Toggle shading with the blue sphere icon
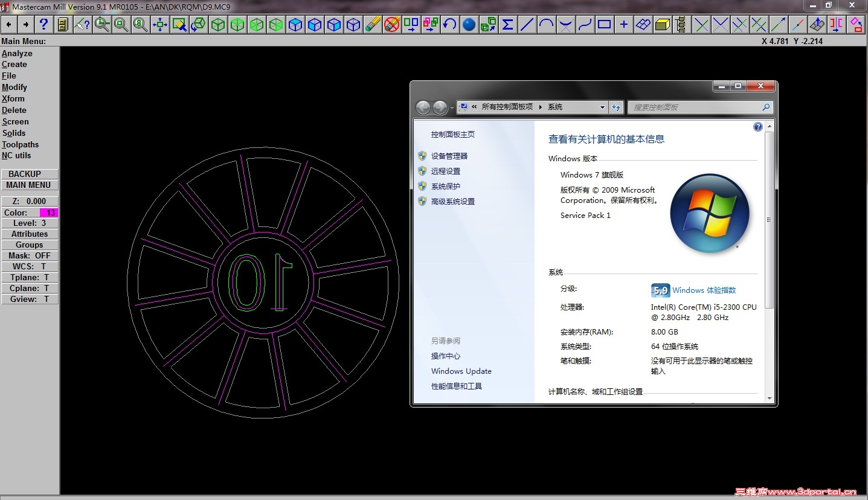Screen dimensions: 868x500 coord(469,25)
